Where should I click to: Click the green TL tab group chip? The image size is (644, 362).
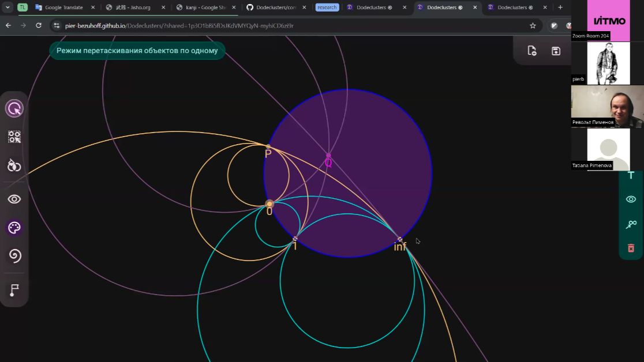point(22,7)
